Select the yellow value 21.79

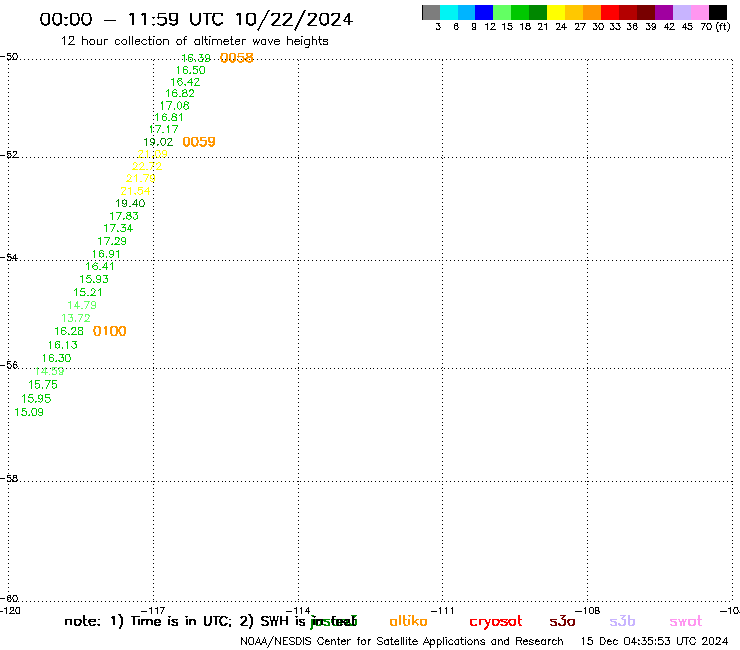tap(141, 178)
